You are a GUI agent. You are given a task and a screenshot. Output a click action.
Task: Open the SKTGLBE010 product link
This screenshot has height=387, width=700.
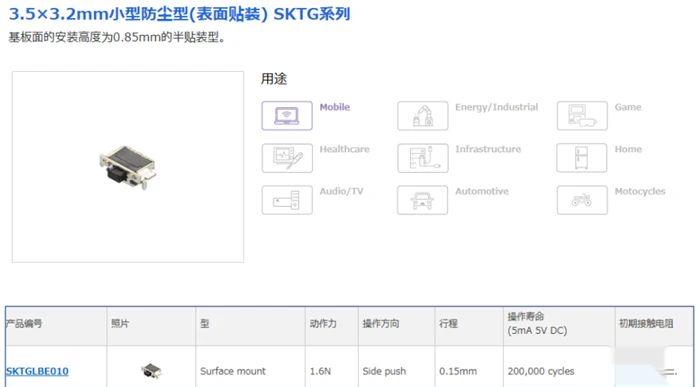click(37, 371)
